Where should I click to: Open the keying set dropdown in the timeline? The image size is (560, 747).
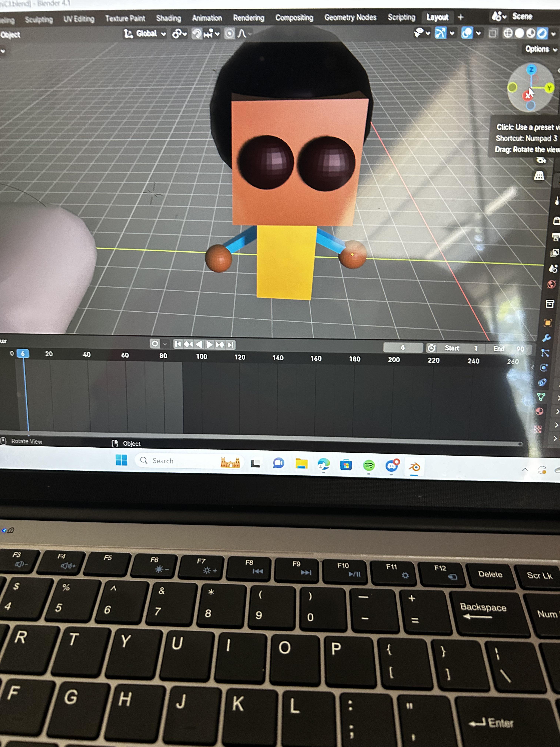pyautogui.click(x=165, y=344)
